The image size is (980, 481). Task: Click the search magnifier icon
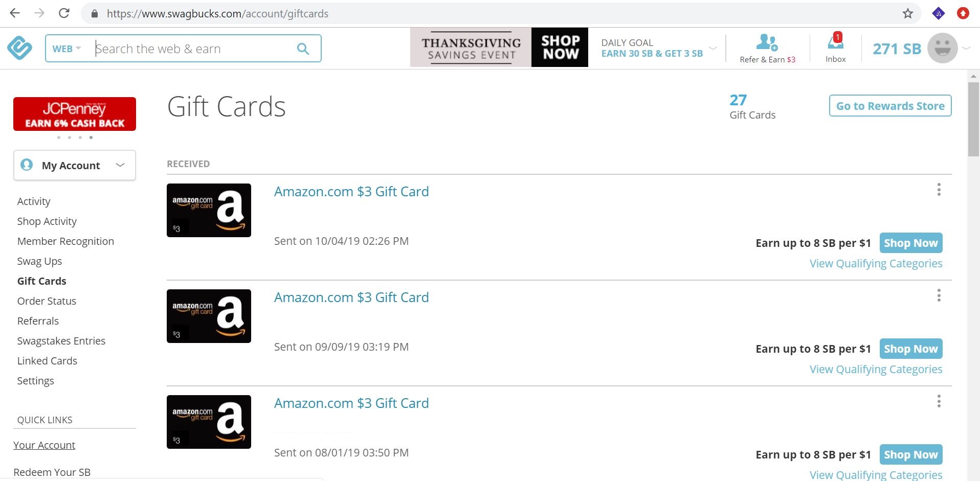point(303,48)
